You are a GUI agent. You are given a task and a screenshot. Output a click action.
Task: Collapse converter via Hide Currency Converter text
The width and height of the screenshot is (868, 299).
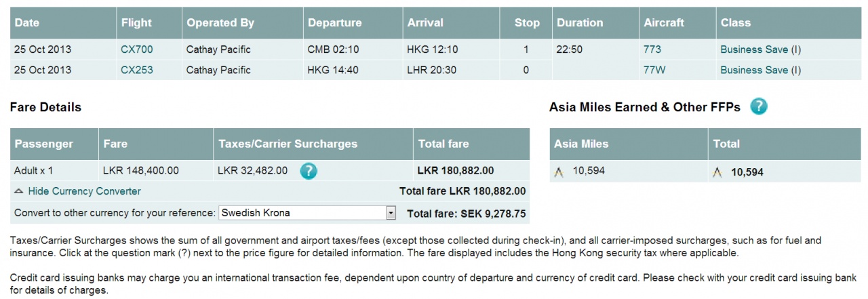(x=84, y=192)
